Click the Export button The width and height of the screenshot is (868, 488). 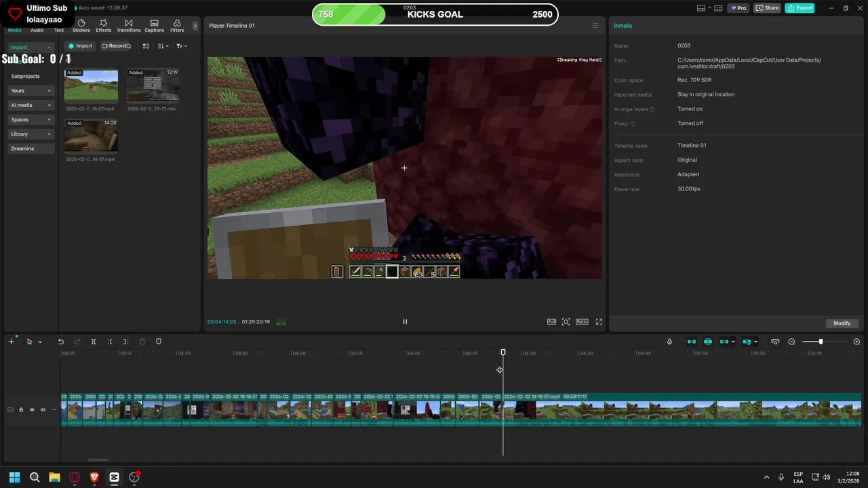click(800, 8)
